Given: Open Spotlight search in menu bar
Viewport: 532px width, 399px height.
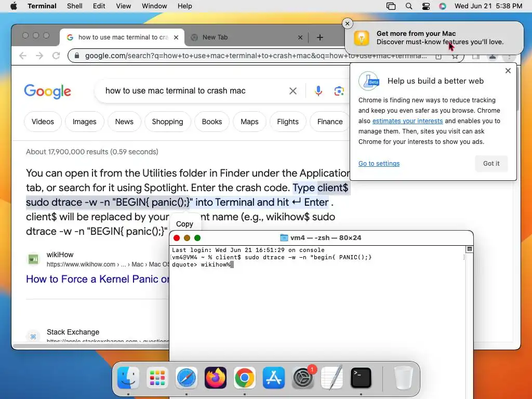Looking at the screenshot, I should click(409, 6).
